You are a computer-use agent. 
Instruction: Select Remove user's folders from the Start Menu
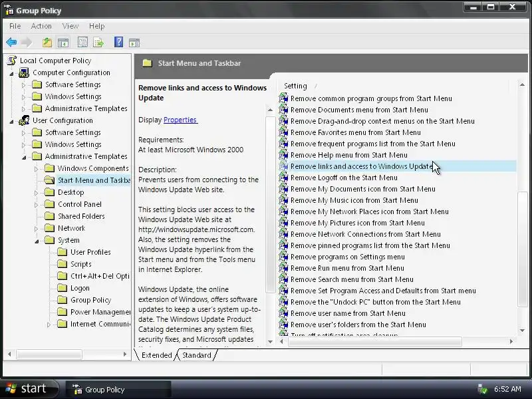[358, 325]
